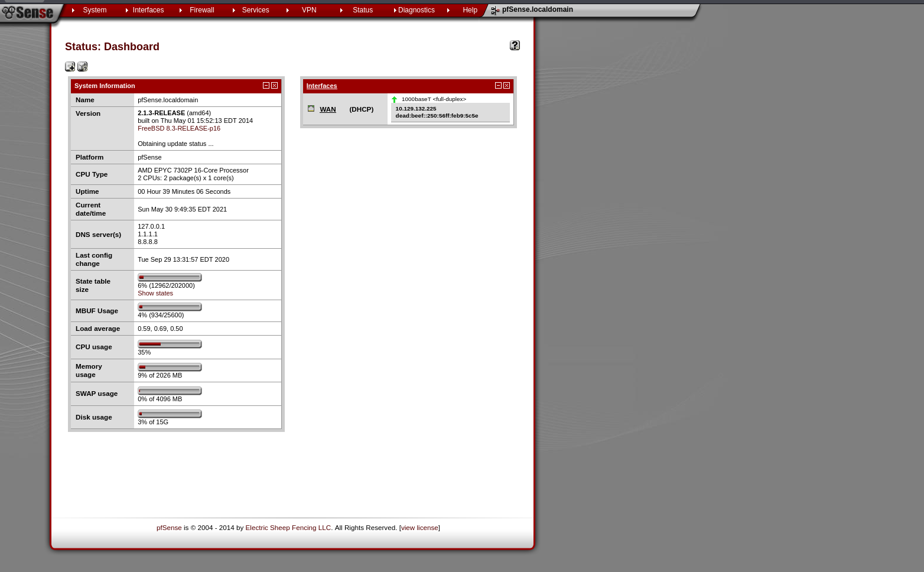The height and width of the screenshot is (572, 924).
Task: Open the VPN menu
Action: 309,10
